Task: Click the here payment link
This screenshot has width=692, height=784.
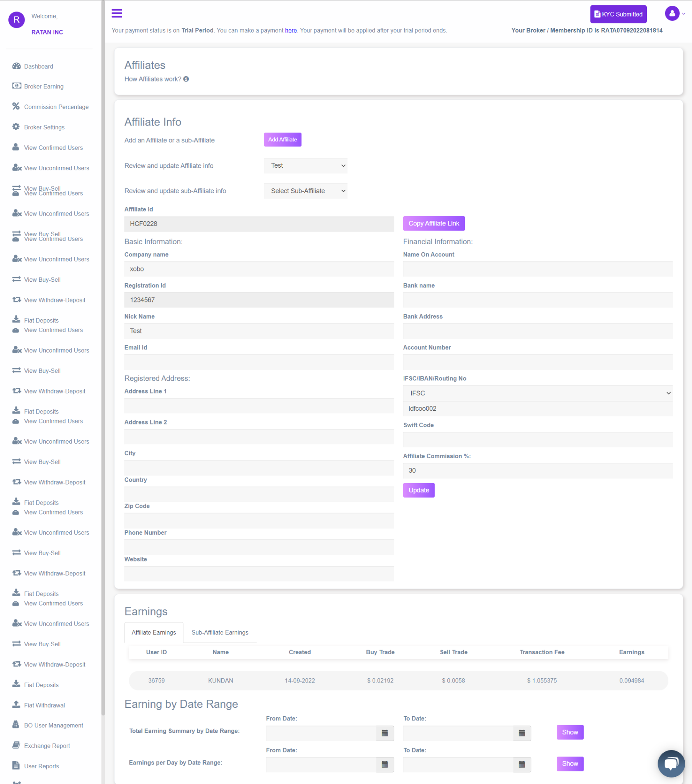Action: 291,30
